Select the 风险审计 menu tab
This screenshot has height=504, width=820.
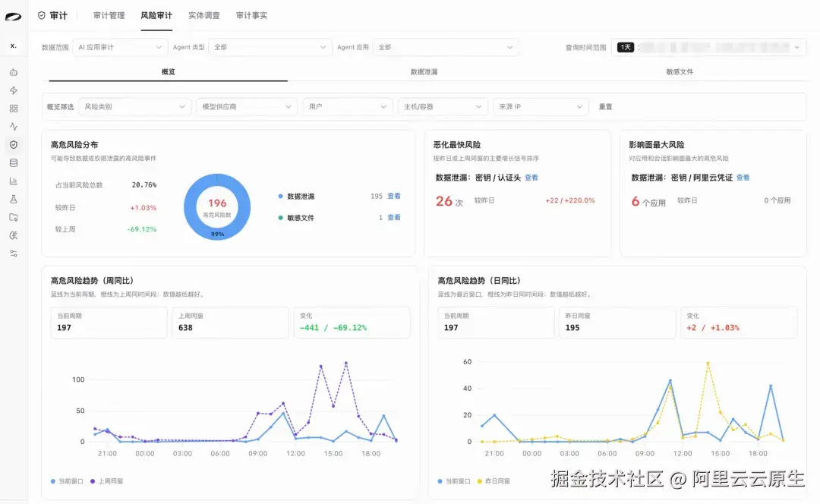click(x=156, y=16)
